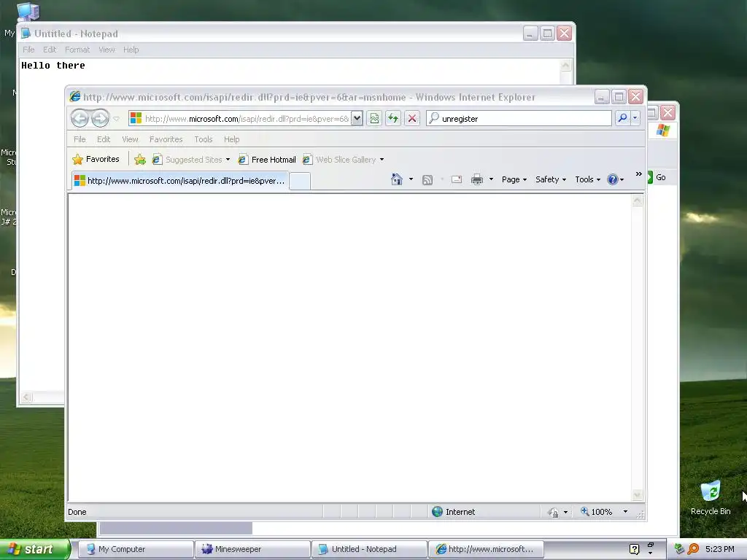Switch to Untitled - Notepad in taskbar
Screen dimensions: 747x560
point(370,549)
